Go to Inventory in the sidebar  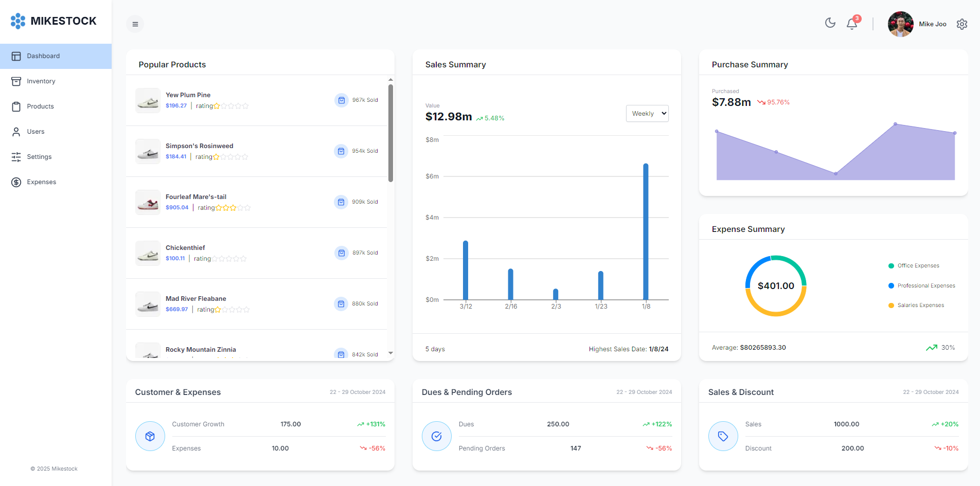coord(41,81)
